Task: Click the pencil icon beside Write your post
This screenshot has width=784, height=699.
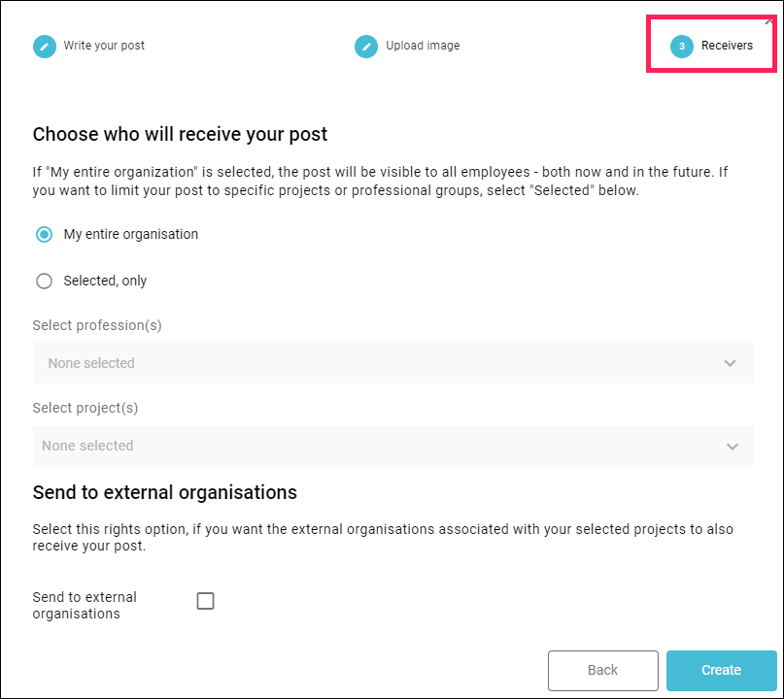Action: (45, 47)
